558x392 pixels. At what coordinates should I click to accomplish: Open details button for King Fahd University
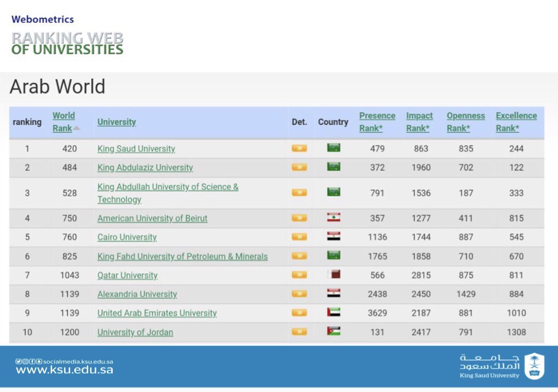[299, 255]
